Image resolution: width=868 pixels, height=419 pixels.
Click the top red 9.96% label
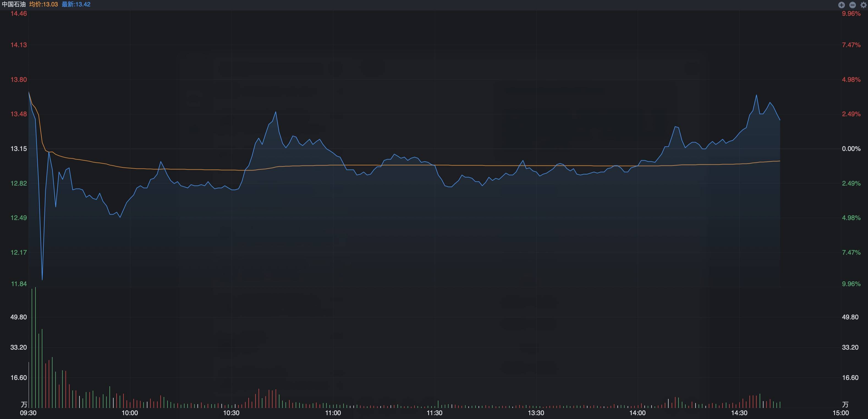pos(851,13)
